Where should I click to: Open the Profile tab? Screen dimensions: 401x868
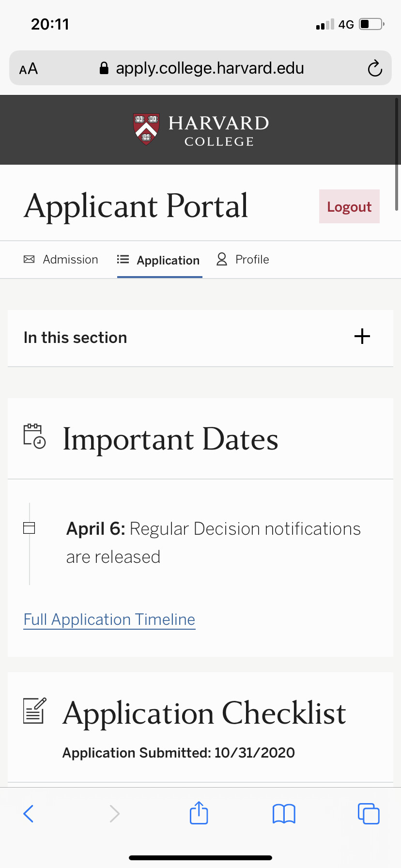pos(243,260)
